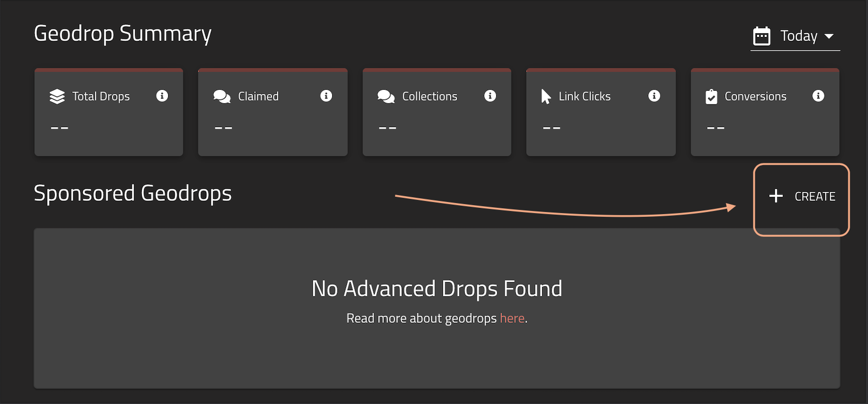Image resolution: width=868 pixels, height=404 pixels.
Task: Click the Link Clicks info icon
Action: click(x=654, y=95)
